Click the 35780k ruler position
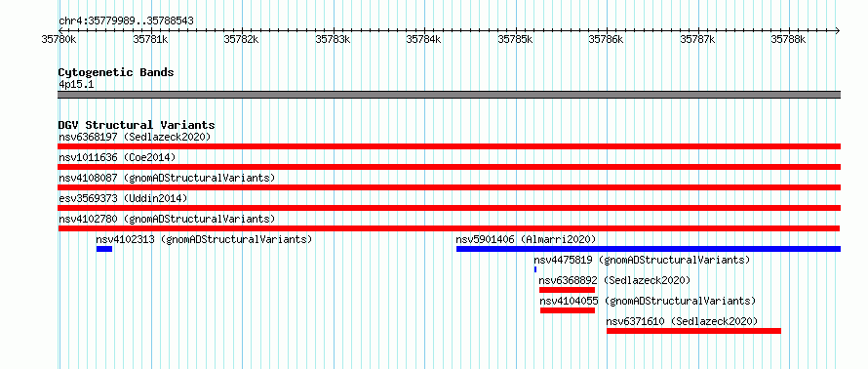 (x=59, y=39)
